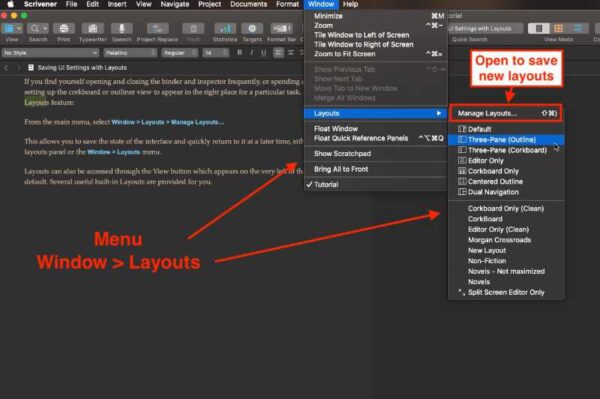
Task: Open Manage Layouts… from submenu
Action: click(506, 113)
